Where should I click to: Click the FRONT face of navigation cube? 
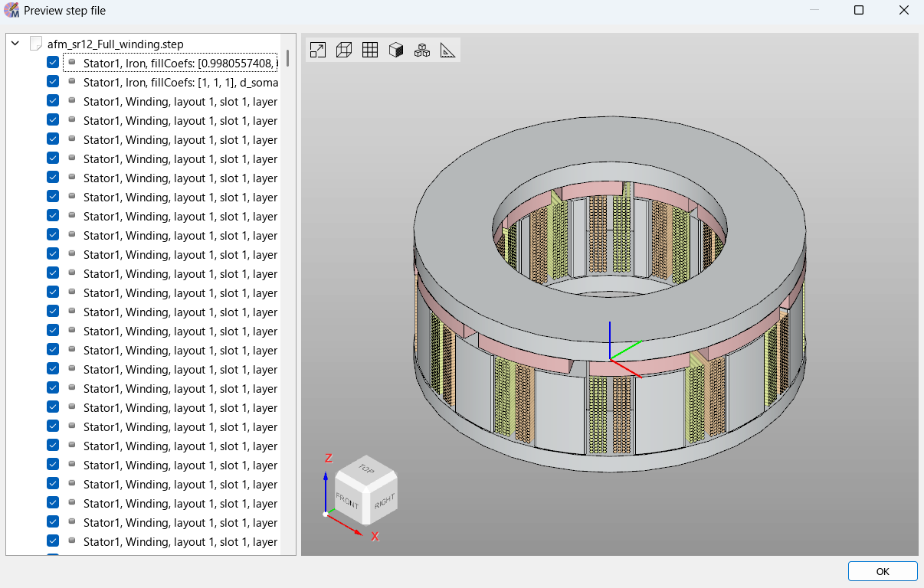pos(349,501)
